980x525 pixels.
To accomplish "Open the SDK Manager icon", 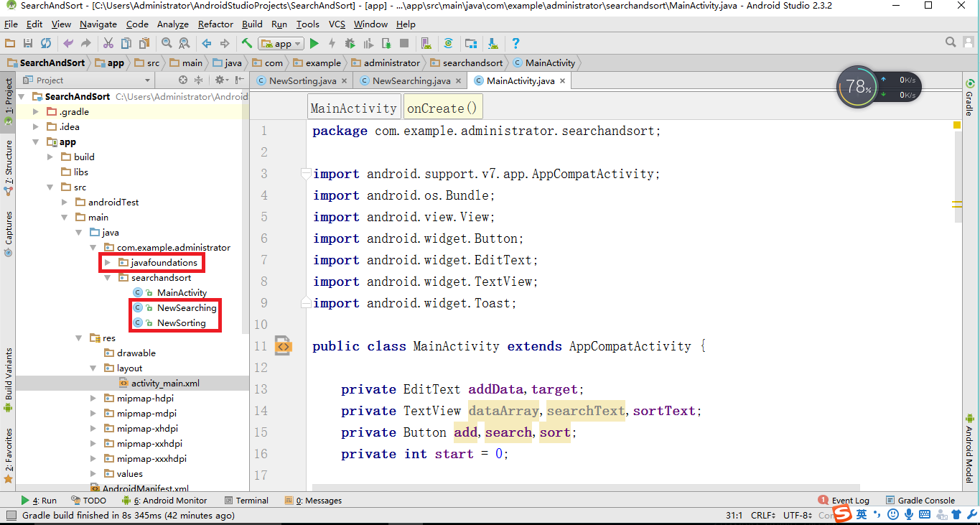I will (x=493, y=44).
